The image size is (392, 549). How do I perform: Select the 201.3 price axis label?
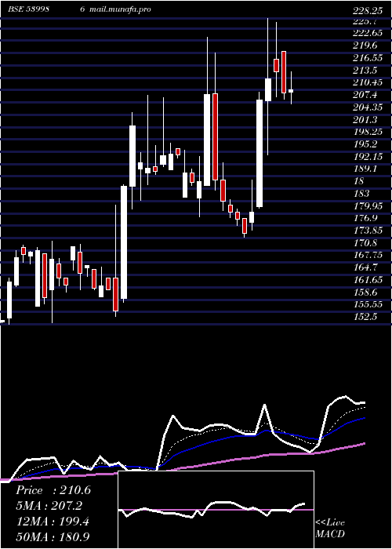pos(365,120)
